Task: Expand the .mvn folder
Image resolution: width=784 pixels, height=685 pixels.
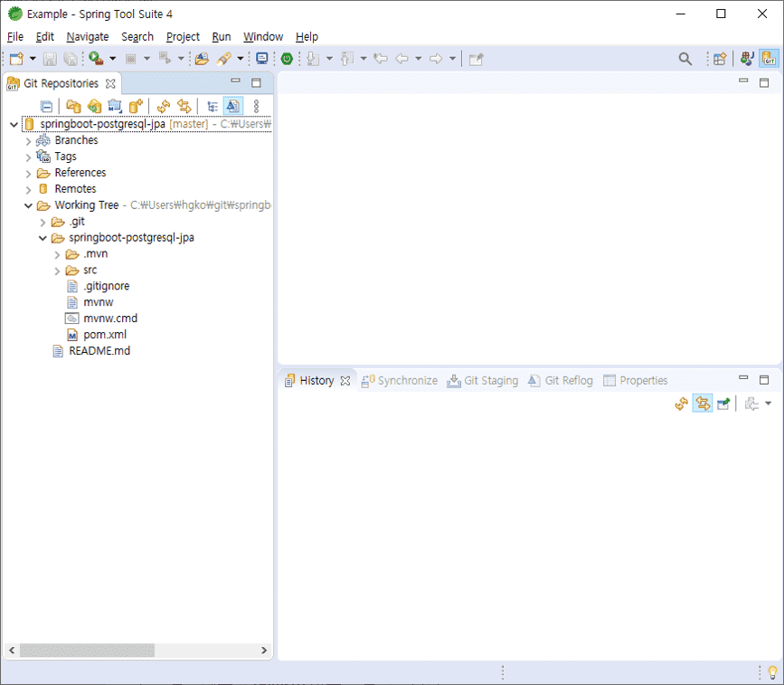Action: click(57, 255)
